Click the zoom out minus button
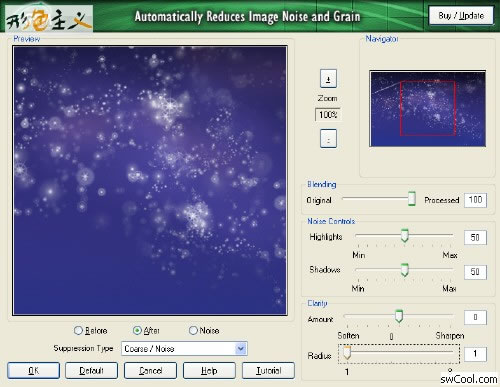This screenshot has height=387, width=500. point(328,138)
